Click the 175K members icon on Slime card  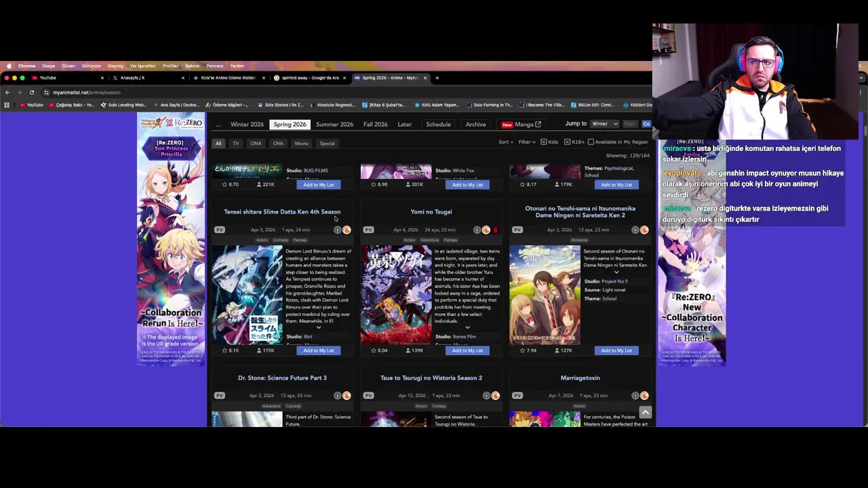pyautogui.click(x=259, y=350)
